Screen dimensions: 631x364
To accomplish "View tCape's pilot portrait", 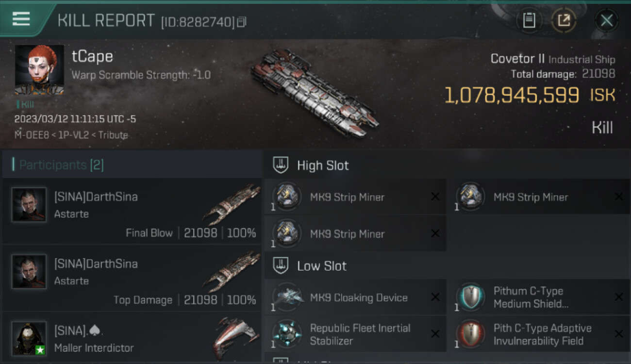I will [x=39, y=69].
